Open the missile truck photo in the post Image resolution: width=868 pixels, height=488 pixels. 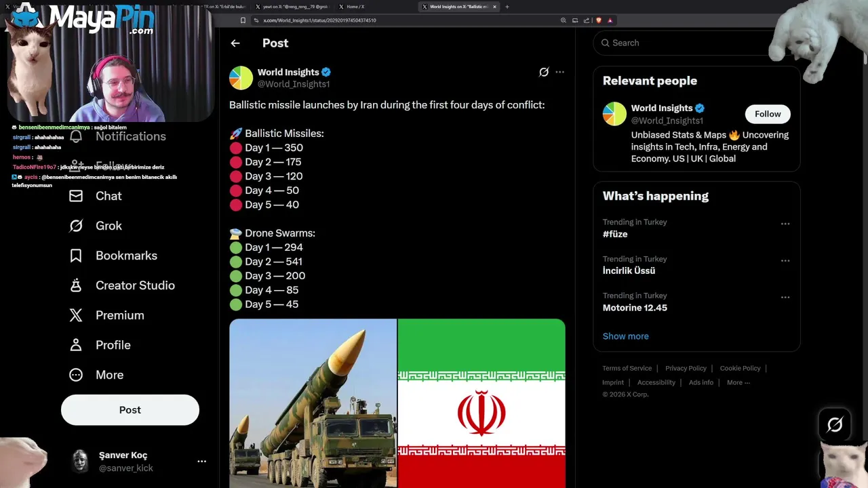[x=313, y=403]
